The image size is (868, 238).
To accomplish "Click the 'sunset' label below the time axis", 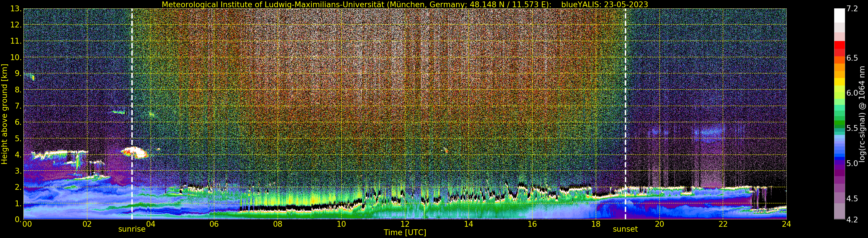I will point(625,229).
